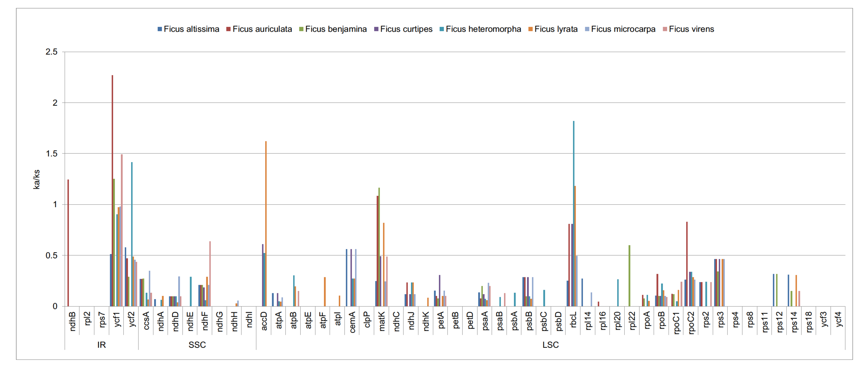Screen dimensions: 868x371
Task: Click the Ficus altissima blue legend swatch
Action: (x=160, y=29)
